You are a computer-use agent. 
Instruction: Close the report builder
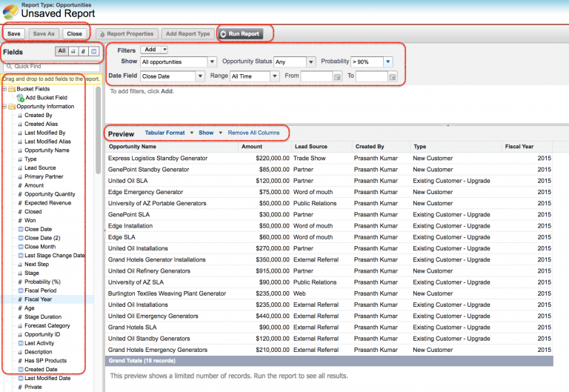(74, 34)
